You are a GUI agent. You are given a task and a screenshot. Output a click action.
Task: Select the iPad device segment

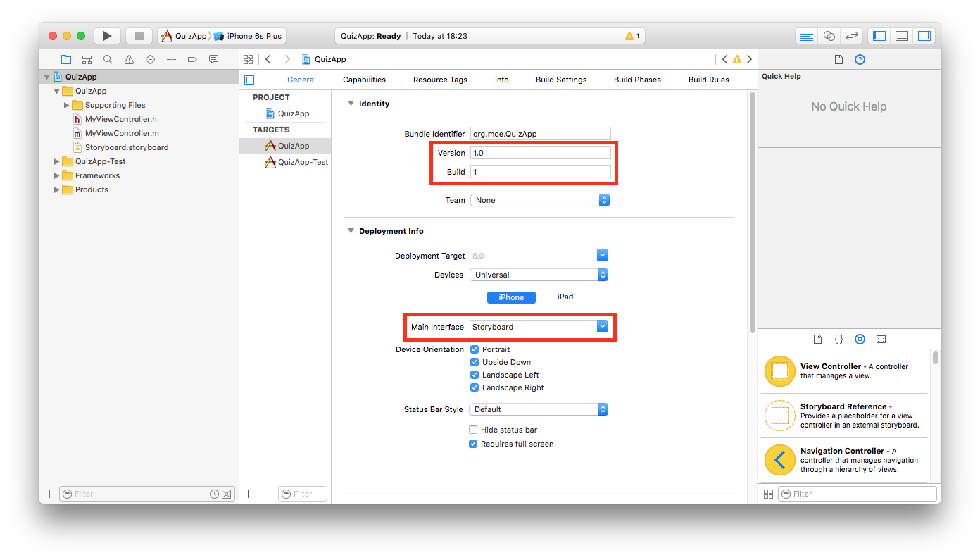[565, 297]
